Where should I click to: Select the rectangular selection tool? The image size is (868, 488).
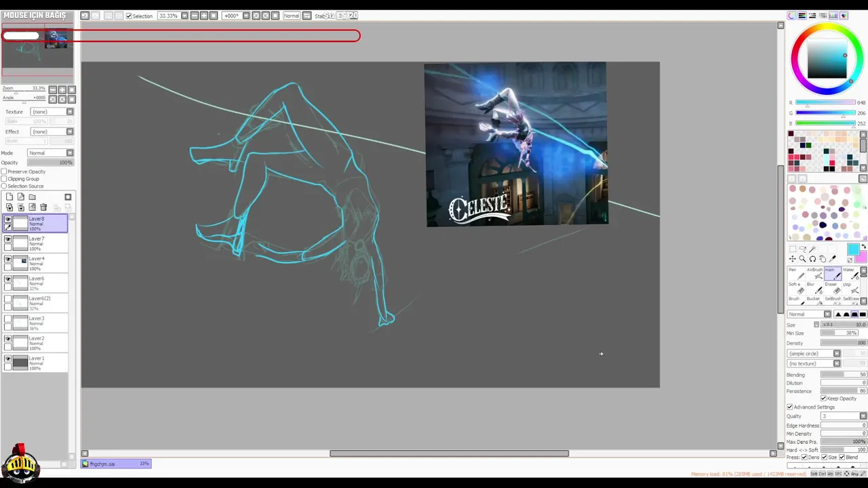tap(793, 249)
